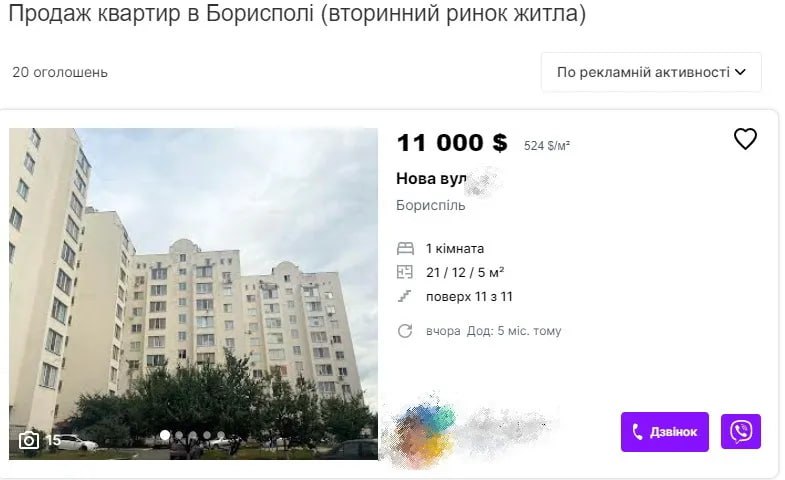785x480 pixels.
Task: Click the camera icon with 15 photos
Action: tap(29, 440)
